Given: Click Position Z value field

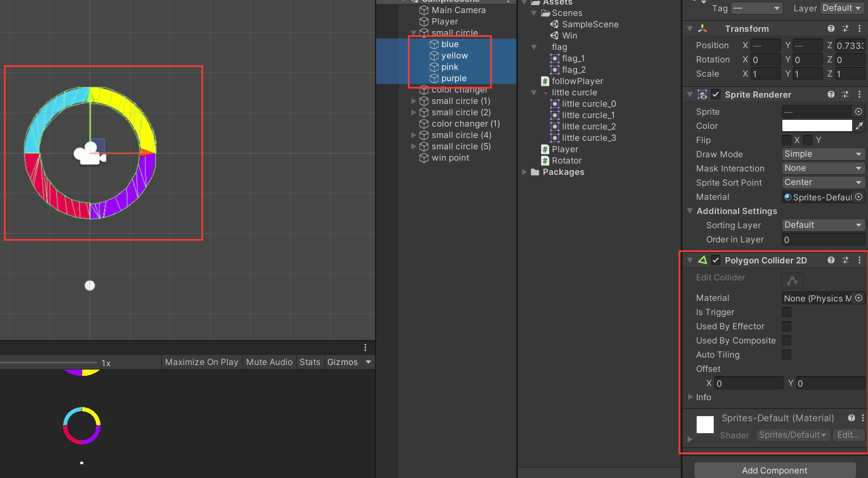Looking at the screenshot, I should click(x=850, y=45).
